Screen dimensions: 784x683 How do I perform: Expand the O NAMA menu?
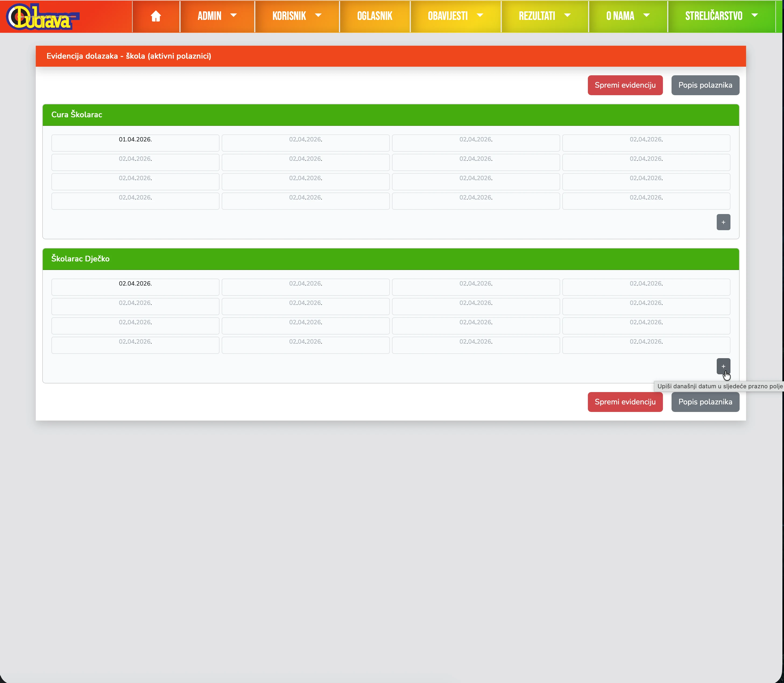(x=628, y=16)
